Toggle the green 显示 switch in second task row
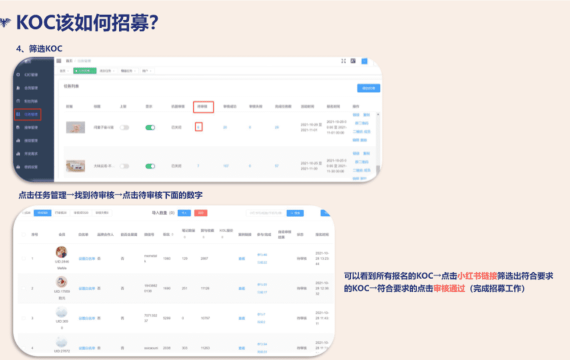 point(150,166)
